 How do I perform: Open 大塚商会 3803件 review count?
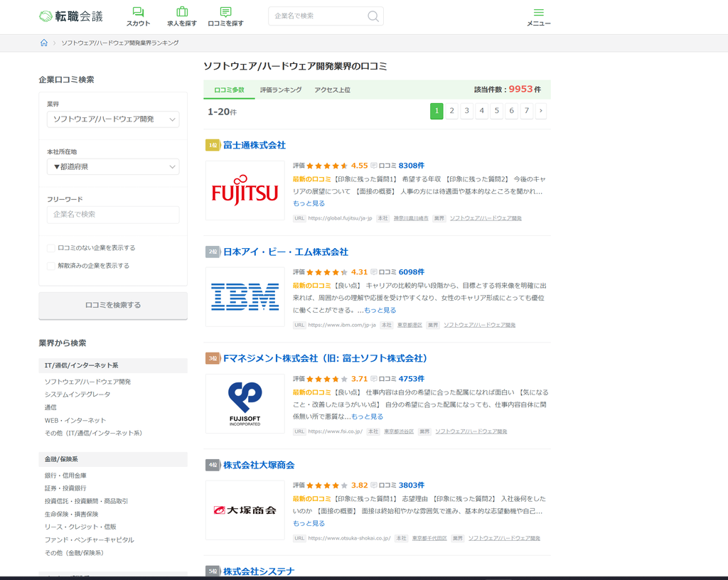412,485
